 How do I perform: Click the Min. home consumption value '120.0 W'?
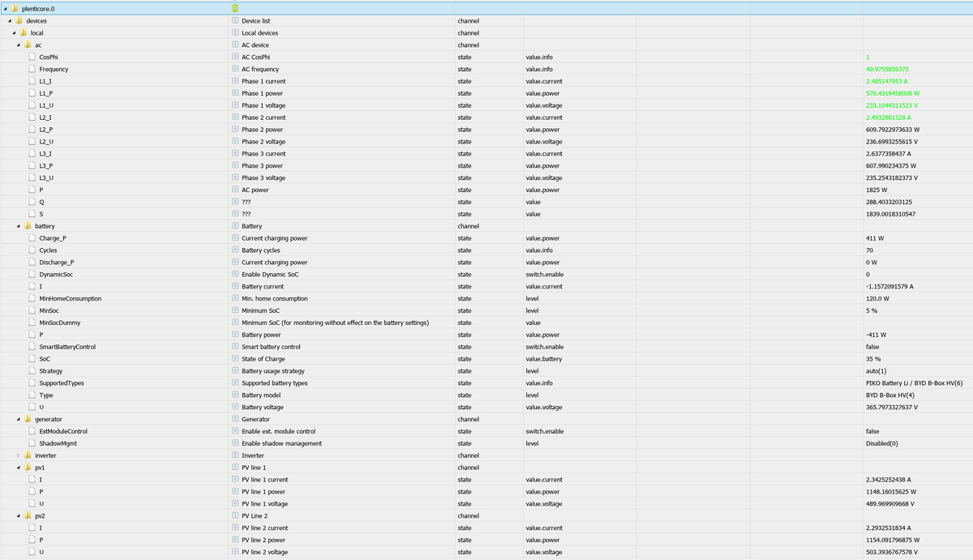click(877, 298)
